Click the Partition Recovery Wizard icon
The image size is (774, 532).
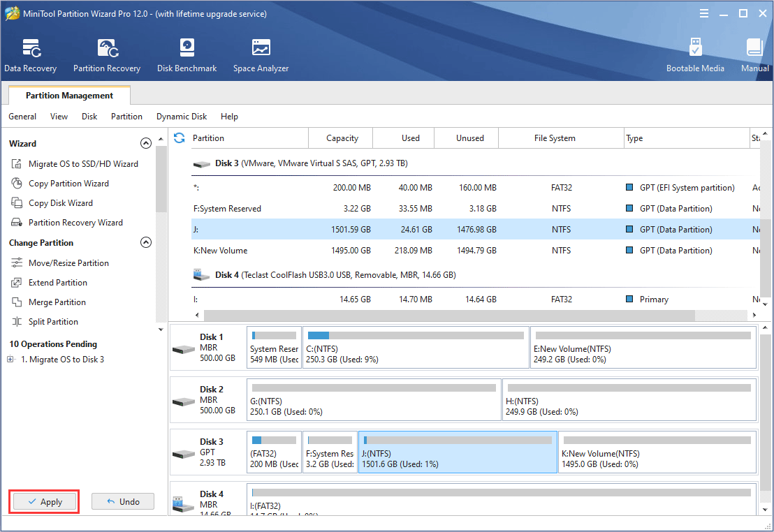17,223
